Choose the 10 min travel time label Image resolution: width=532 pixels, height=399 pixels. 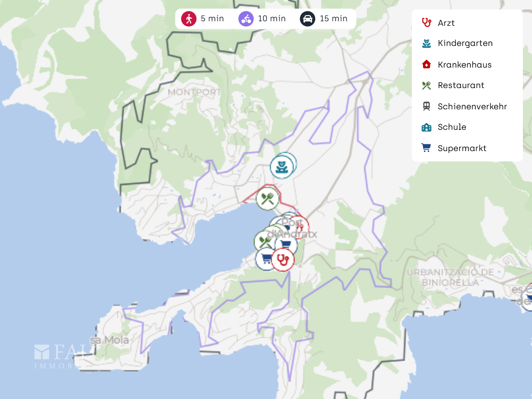coord(272,19)
